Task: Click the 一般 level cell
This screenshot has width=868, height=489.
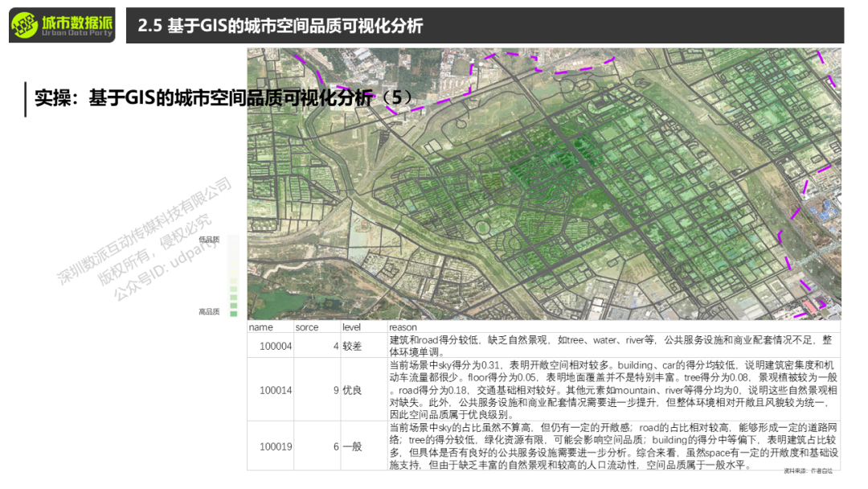Action: 353,446
